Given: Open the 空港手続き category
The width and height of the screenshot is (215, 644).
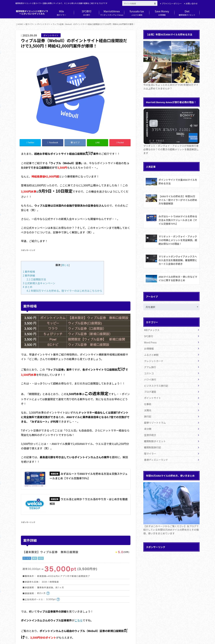Looking at the screenshot, I should 171,435.
